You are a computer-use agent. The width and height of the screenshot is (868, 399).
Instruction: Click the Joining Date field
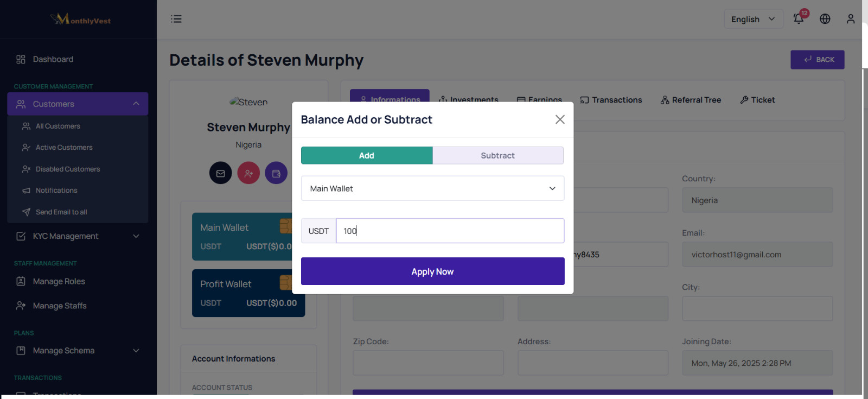(x=757, y=363)
